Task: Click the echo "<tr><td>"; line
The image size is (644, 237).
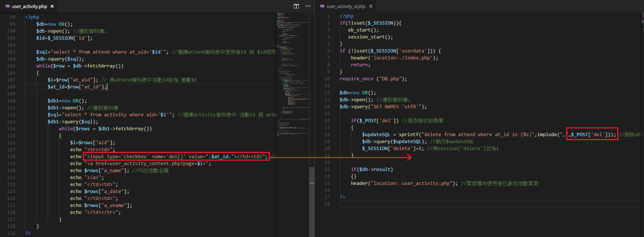Action: (x=92, y=150)
